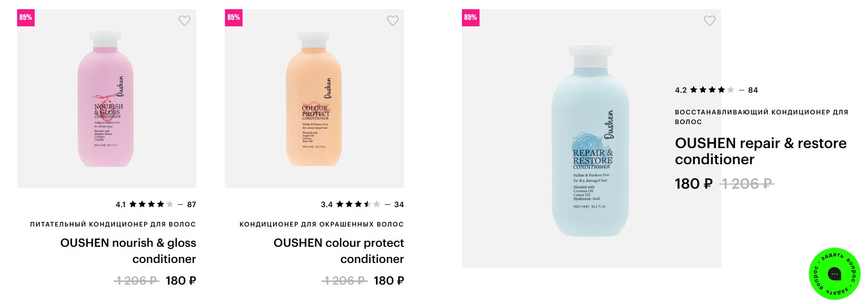This screenshot has width=868, height=304.
Task: Open the green chat question widget
Action: pos(834,274)
